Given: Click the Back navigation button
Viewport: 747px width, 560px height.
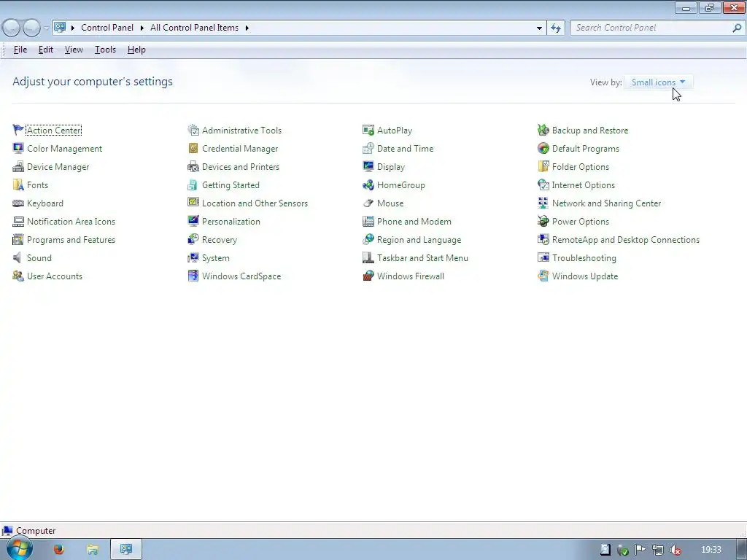Looking at the screenshot, I should tap(11, 28).
